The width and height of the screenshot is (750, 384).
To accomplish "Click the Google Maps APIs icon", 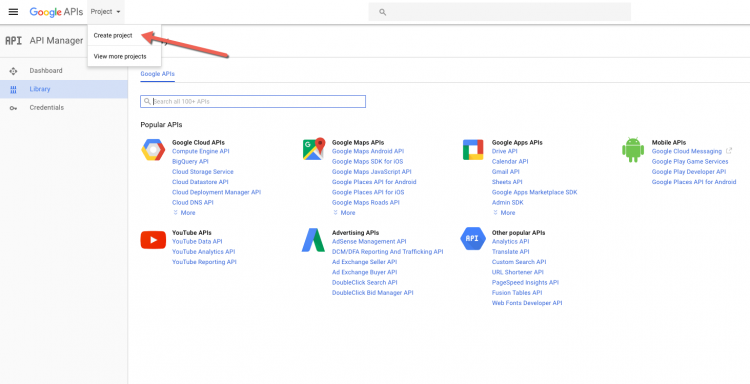I will [314, 149].
